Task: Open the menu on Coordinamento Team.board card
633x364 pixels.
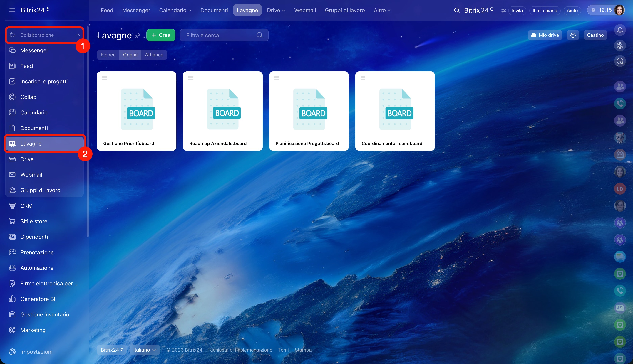Action: 363,78
